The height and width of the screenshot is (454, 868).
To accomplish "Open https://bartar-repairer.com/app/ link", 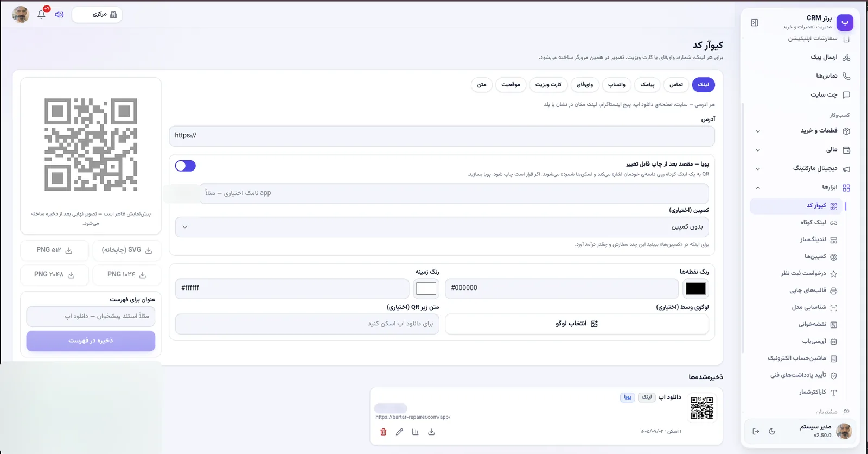I will (x=413, y=417).
